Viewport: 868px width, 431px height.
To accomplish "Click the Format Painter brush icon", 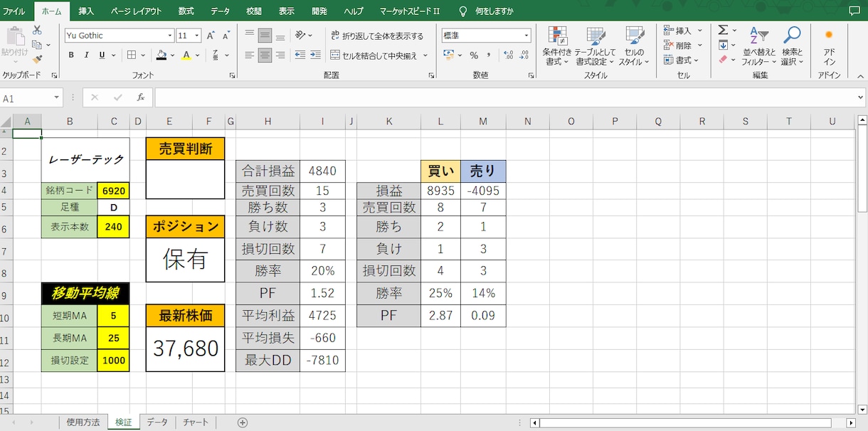I will [x=38, y=60].
